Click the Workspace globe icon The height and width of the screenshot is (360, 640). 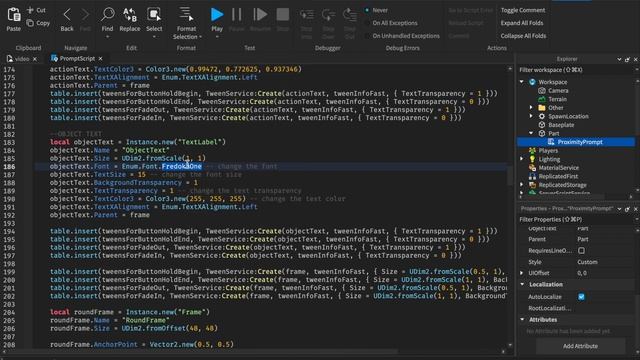coord(532,82)
